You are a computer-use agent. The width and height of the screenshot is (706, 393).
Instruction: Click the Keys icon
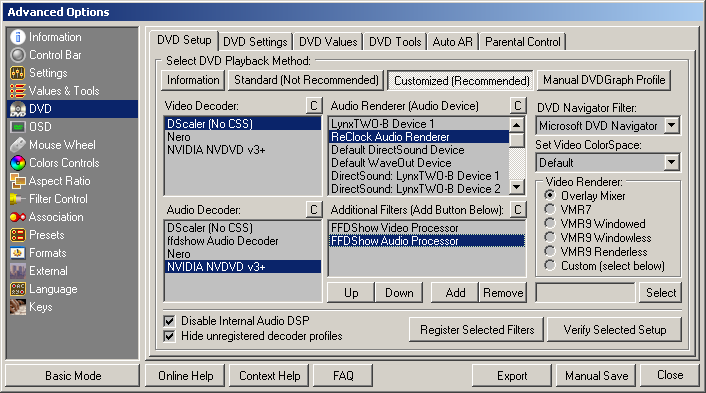pyautogui.click(x=18, y=307)
